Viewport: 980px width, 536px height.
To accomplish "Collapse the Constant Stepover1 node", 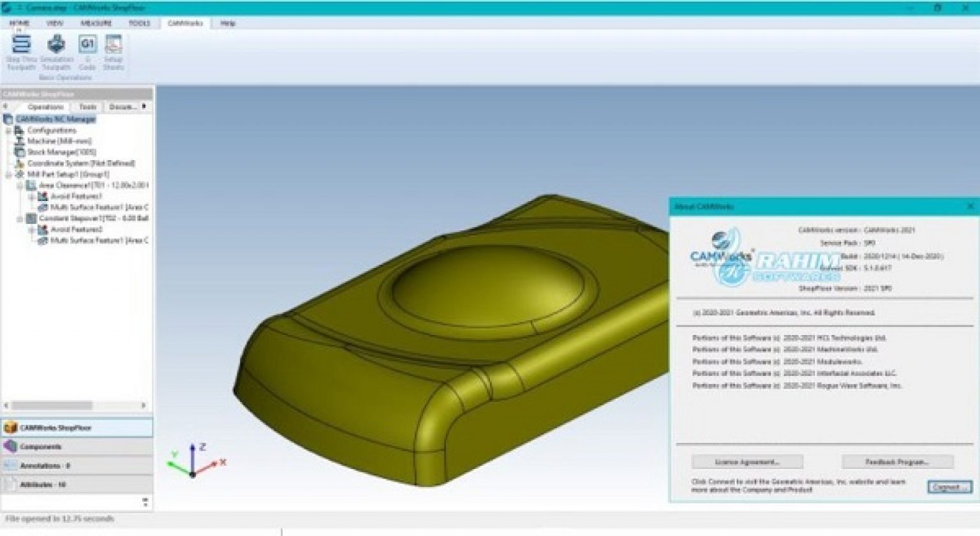I will 20,218.
